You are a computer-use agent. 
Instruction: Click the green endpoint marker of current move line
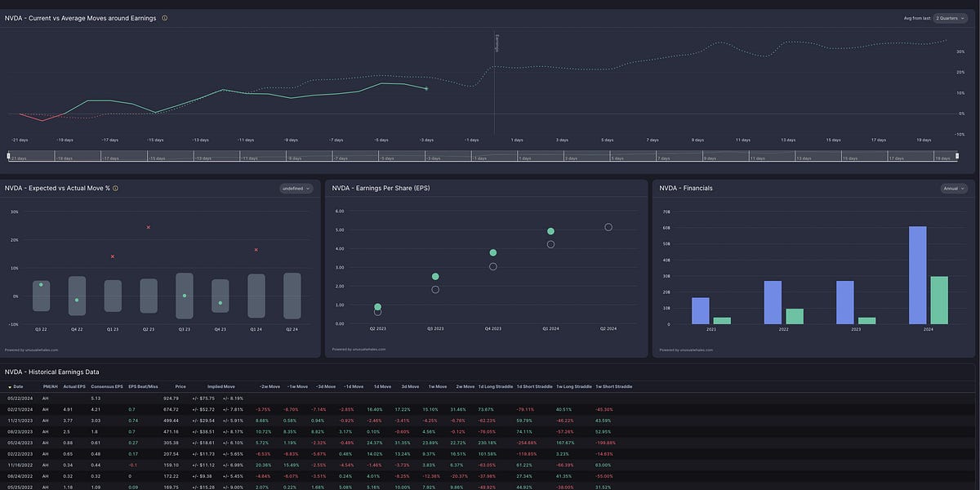pyautogui.click(x=426, y=88)
